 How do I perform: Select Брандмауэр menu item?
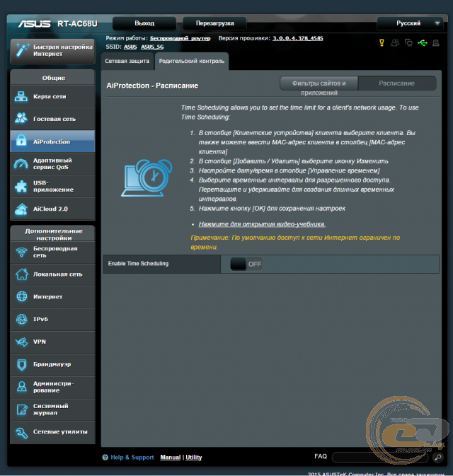[52, 364]
